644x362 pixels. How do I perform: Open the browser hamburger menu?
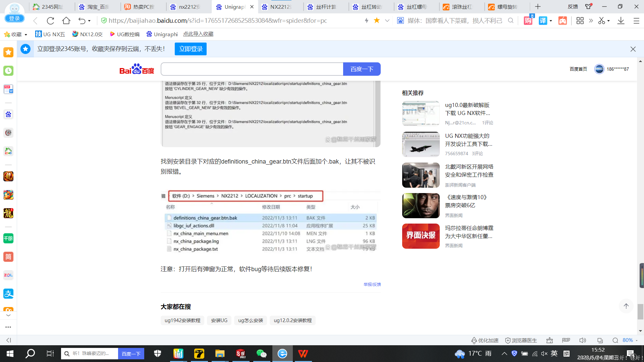[636, 20]
